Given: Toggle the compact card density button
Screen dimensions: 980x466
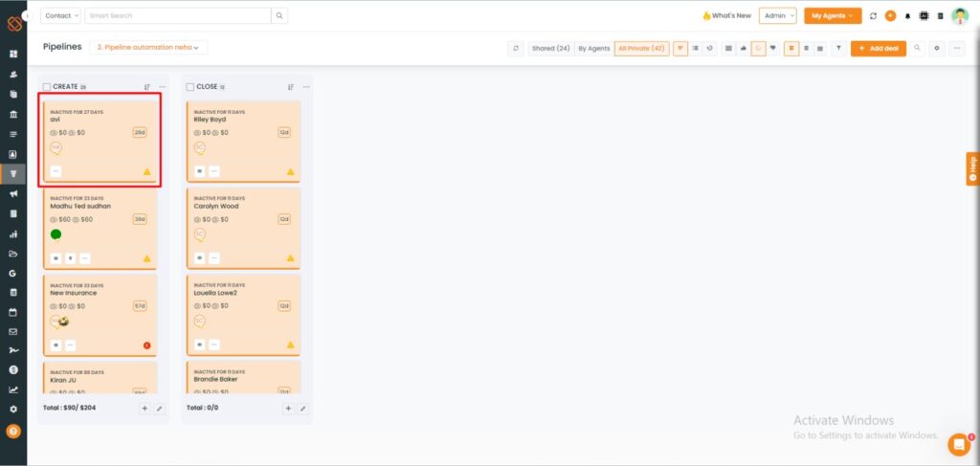Looking at the screenshot, I should pyautogui.click(x=806, y=48).
